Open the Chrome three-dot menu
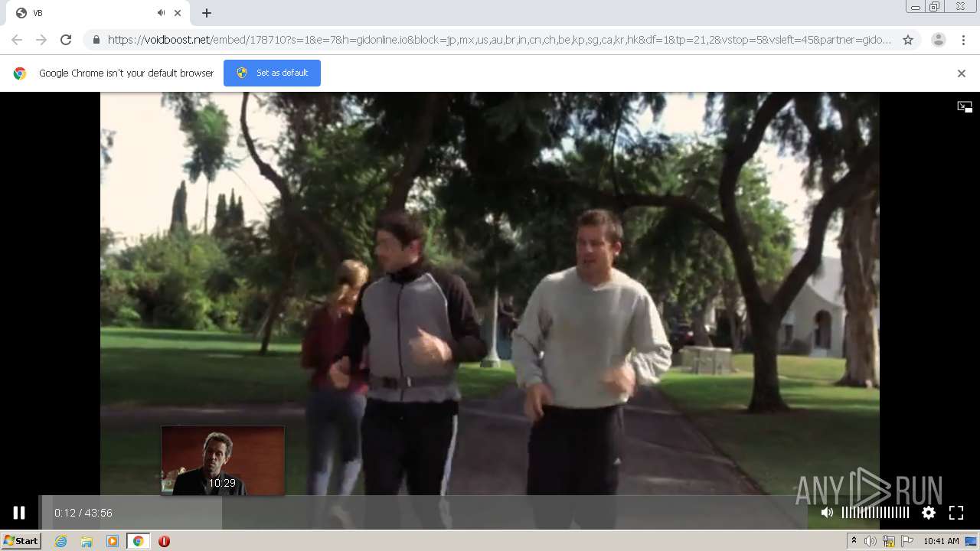Image resolution: width=980 pixels, height=551 pixels. [963, 40]
